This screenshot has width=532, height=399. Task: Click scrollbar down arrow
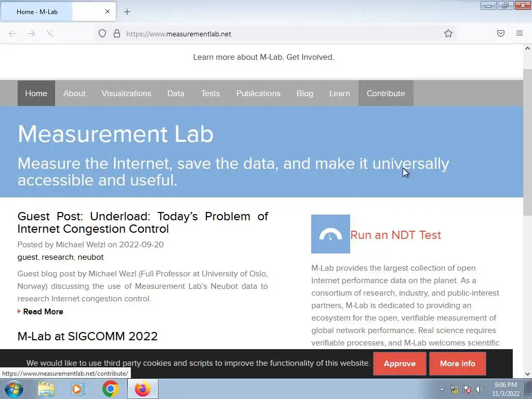(x=527, y=374)
